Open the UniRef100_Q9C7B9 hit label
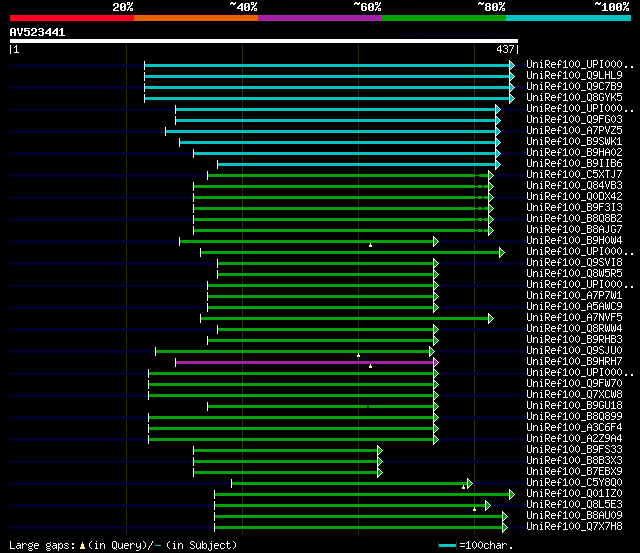This screenshot has height=553, width=640. pos(574,87)
